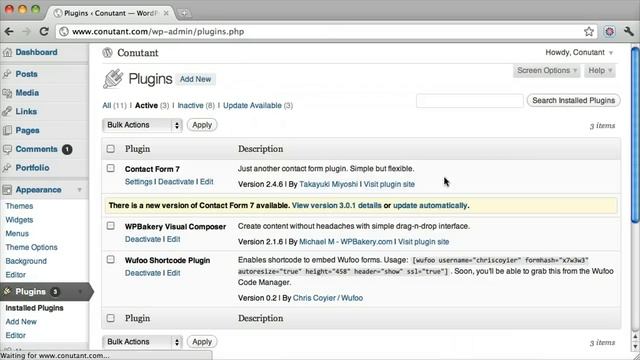This screenshot has height=360, width=640.
Task: Visit Takayuki Miyoshi author link
Action: pos(329,184)
